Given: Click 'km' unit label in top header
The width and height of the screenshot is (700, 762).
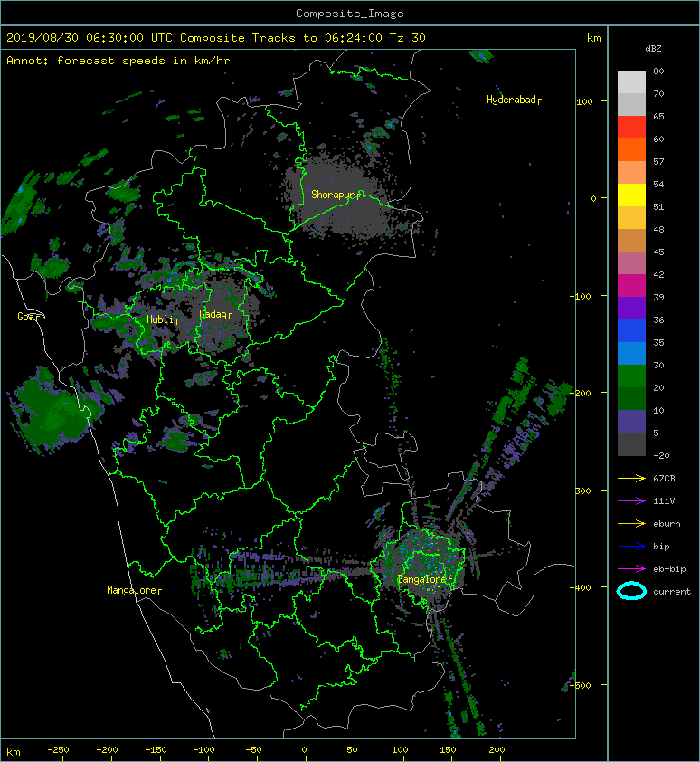Looking at the screenshot, I should pos(593,38).
